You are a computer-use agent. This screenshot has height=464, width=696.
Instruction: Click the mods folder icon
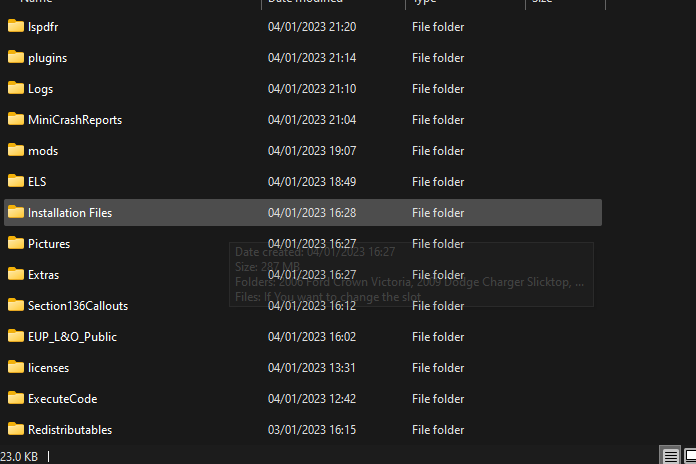click(x=15, y=151)
